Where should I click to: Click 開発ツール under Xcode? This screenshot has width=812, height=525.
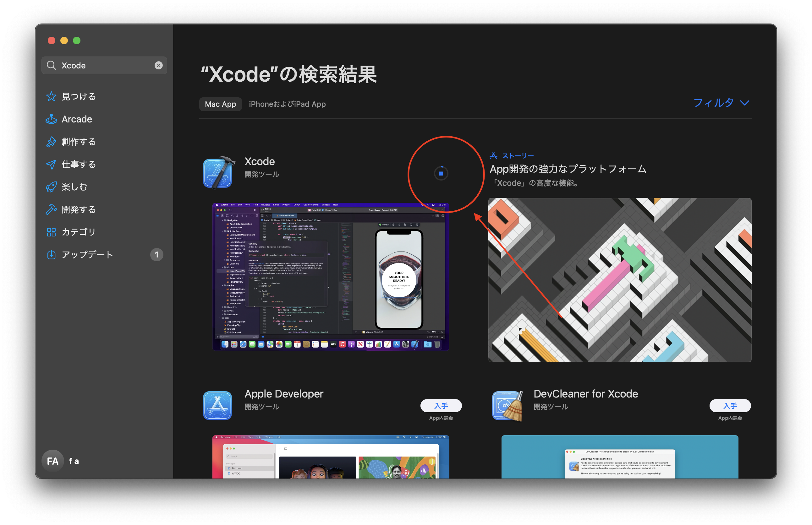coord(262,175)
